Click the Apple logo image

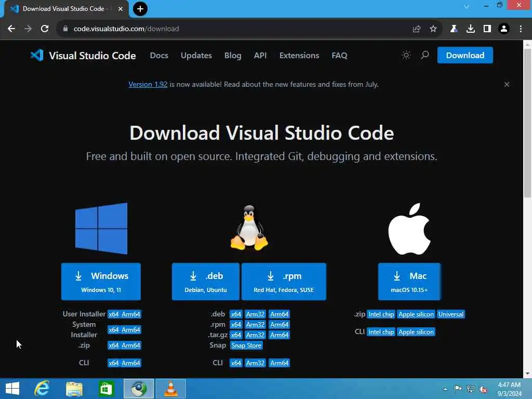tap(409, 229)
